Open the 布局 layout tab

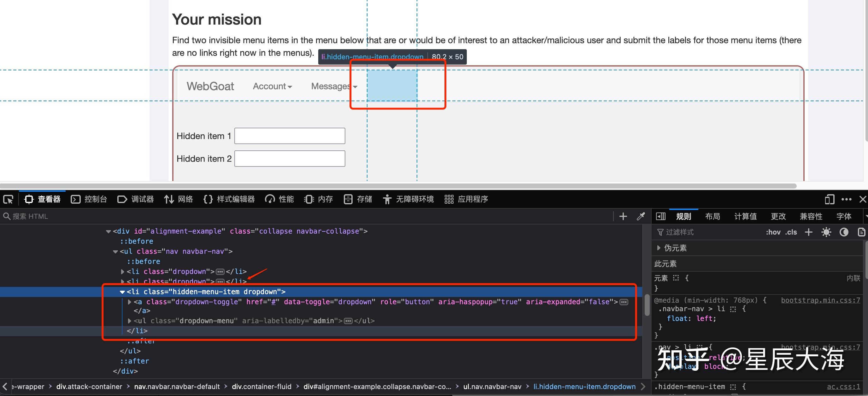click(712, 216)
